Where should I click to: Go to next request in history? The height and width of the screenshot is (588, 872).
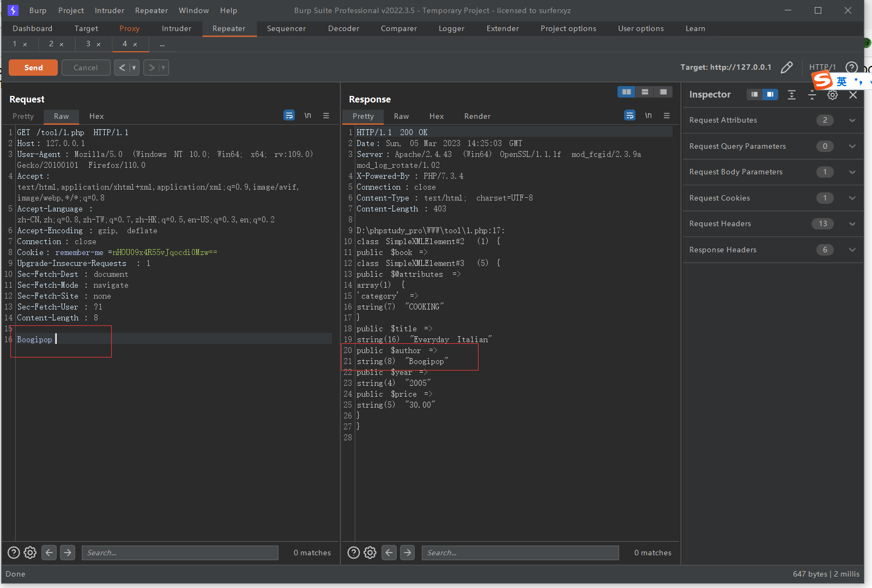152,68
